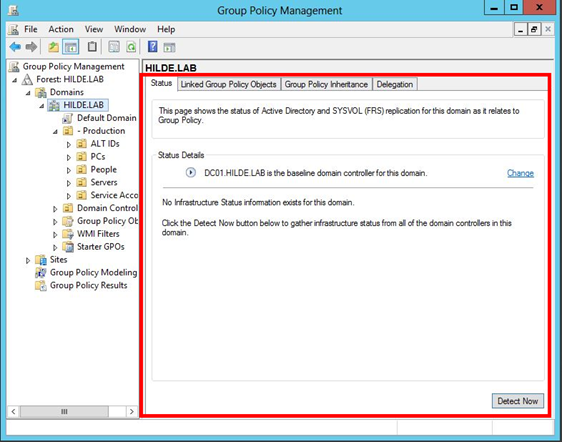Click the ALT IDs OU icon
Image resolution: width=562 pixels, height=442 pixels.
point(81,144)
